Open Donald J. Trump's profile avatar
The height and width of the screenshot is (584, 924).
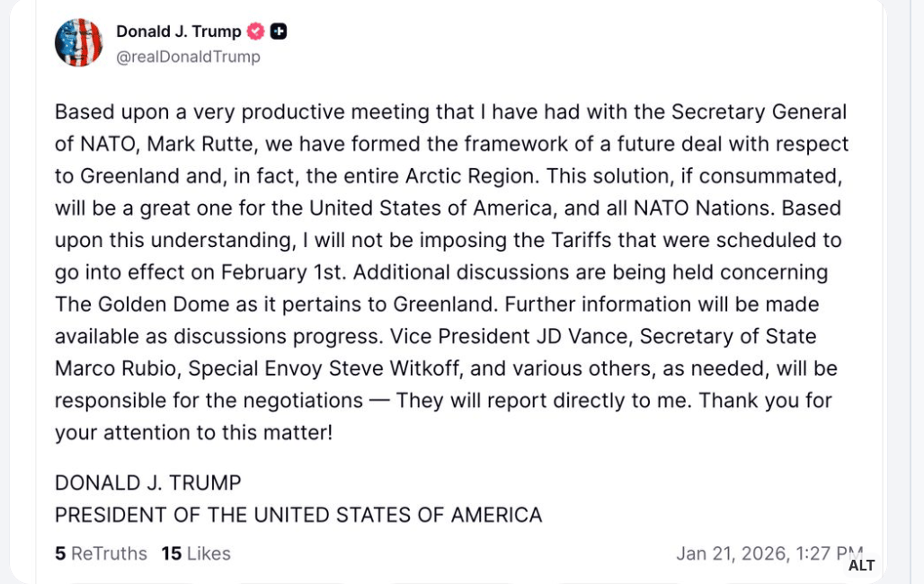(x=78, y=42)
